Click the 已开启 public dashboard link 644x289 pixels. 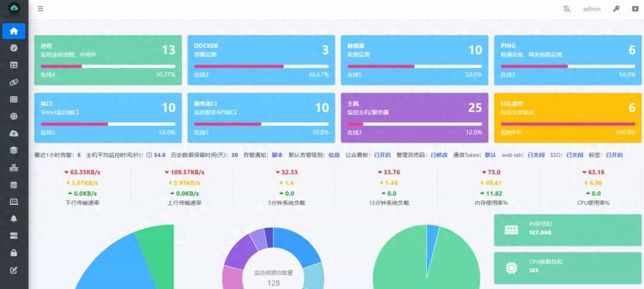point(382,155)
